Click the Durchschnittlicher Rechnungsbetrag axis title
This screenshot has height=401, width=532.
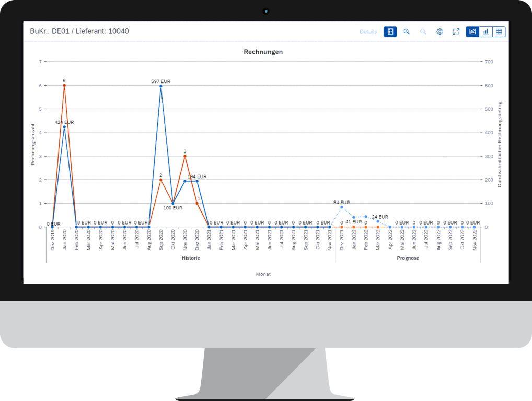(500, 145)
